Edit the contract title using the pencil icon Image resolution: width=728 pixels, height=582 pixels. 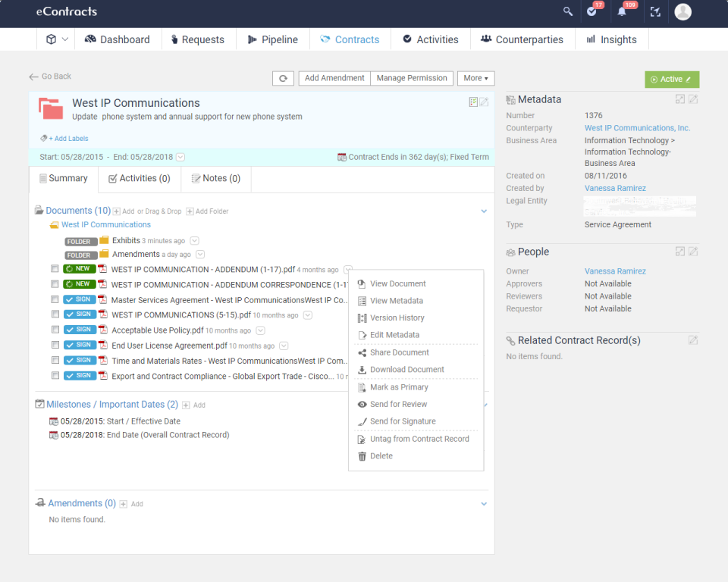[484, 102]
